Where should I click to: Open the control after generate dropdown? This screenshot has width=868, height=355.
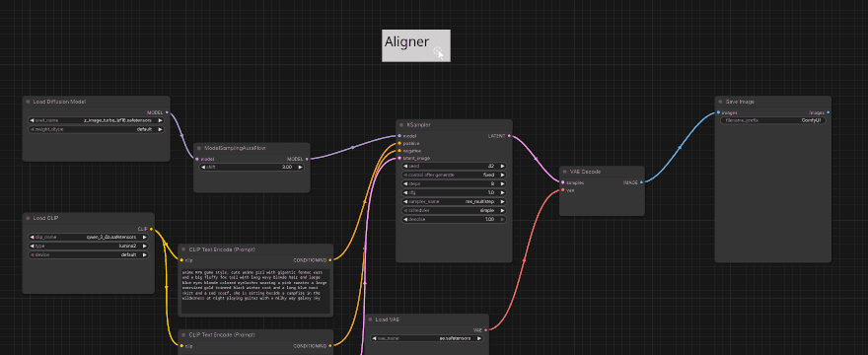[454, 175]
